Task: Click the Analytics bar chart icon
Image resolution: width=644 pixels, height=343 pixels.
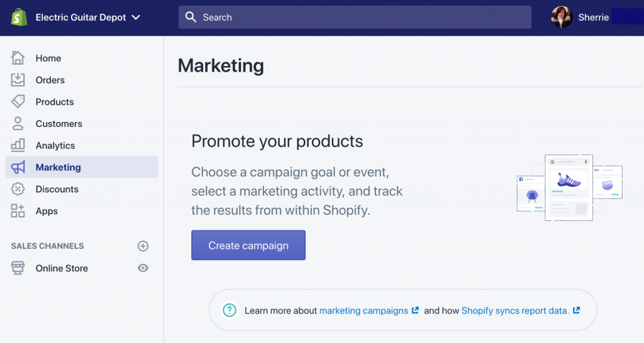Action: tap(18, 145)
